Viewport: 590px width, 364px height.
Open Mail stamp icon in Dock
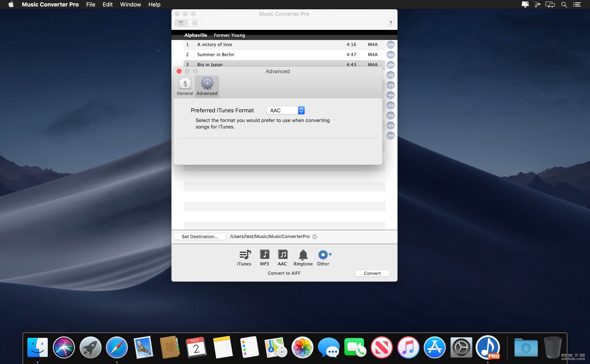tap(144, 347)
